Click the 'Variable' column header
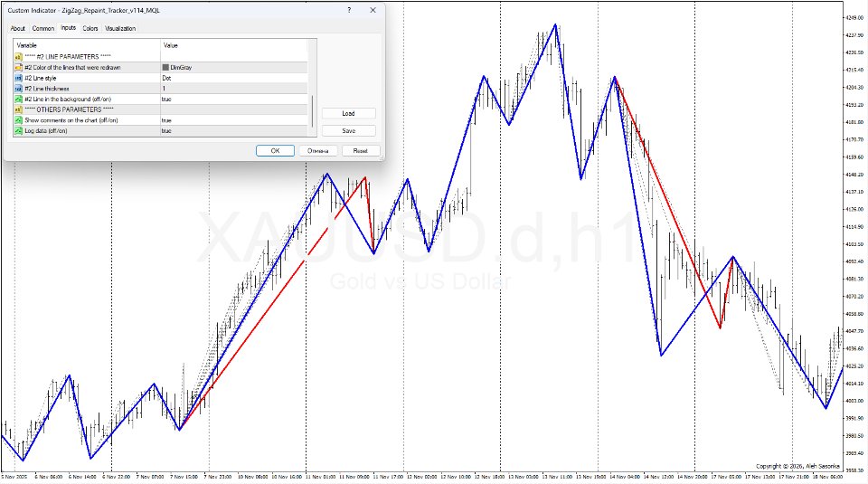The width and height of the screenshot is (868, 484). point(26,45)
